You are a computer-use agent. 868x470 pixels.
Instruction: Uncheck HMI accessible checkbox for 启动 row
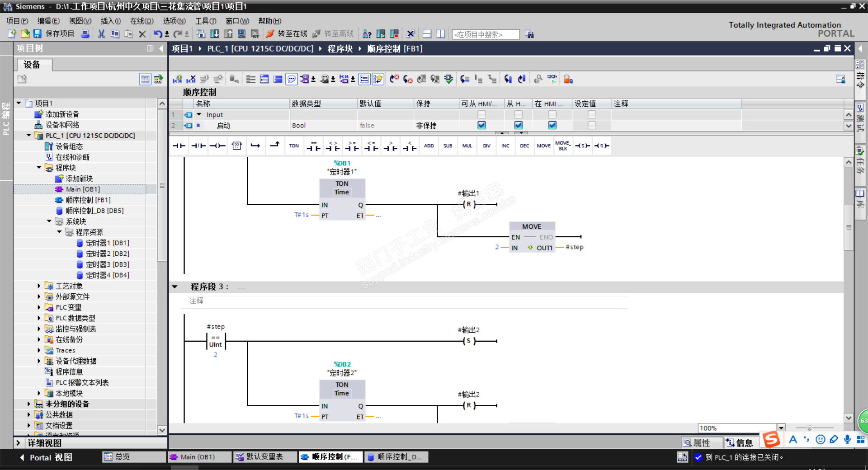point(481,125)
